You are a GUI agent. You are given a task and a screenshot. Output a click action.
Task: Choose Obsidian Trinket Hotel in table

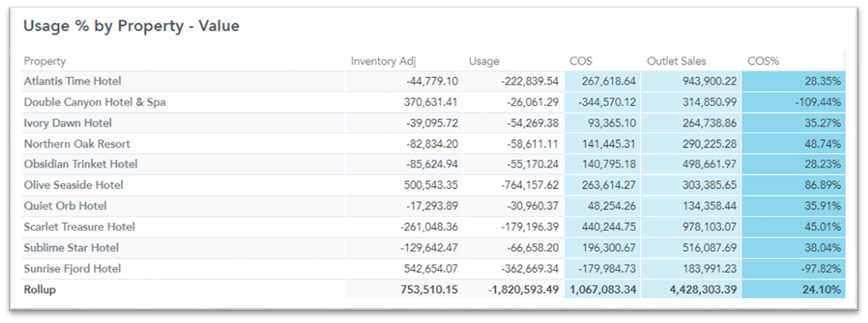[x=81, y=165]
